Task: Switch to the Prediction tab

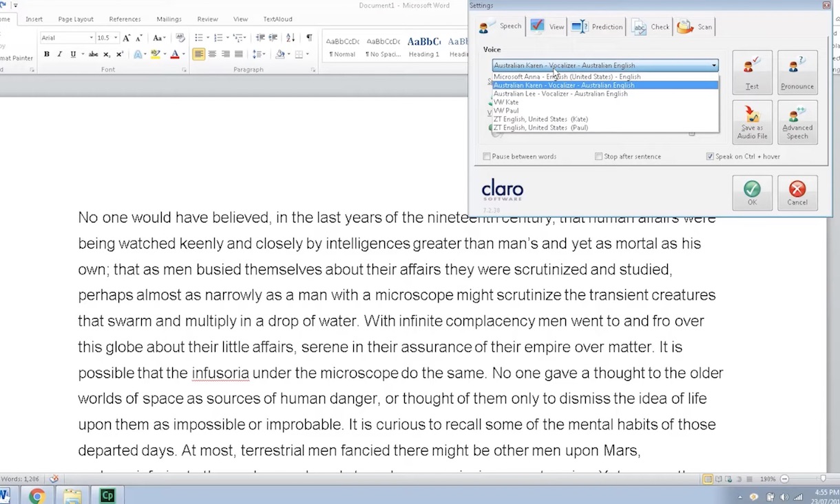Action: click(x=597, y=27)
